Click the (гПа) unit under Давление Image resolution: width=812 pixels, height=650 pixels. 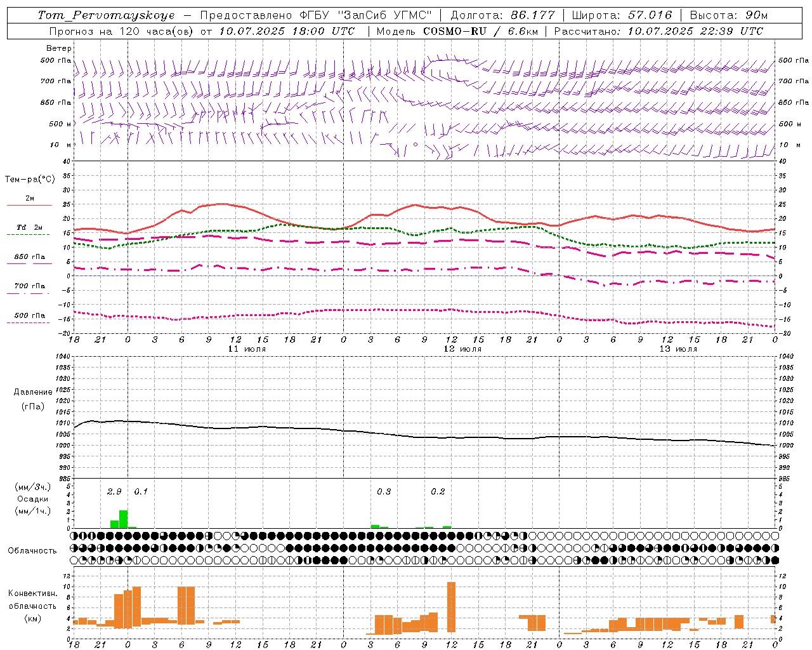[x=33, y=406]
